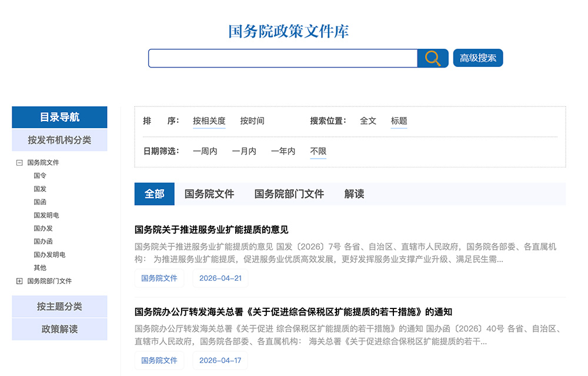Open advanced search via 高级搜索 button
This screenshot has height=376, width=588.
(x=477, y=58)
